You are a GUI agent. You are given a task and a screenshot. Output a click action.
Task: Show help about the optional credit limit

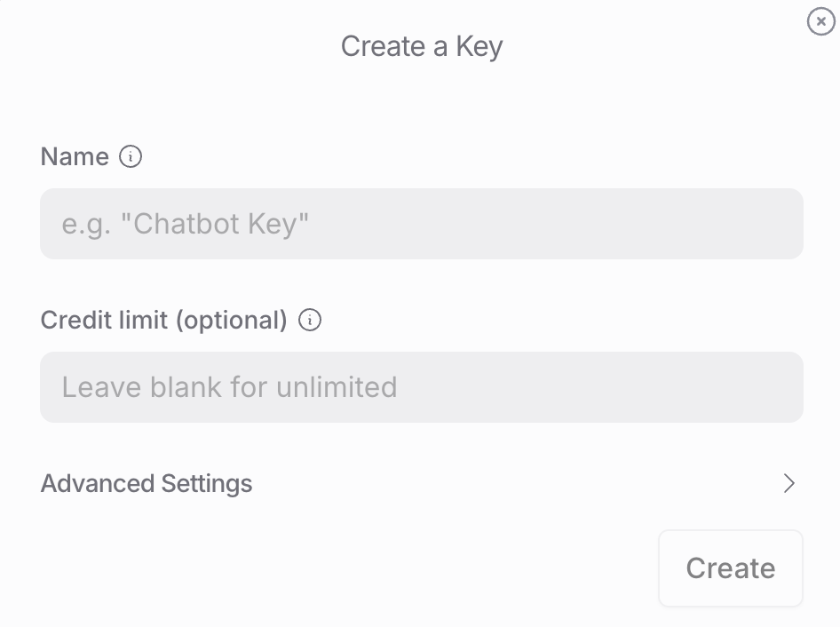click(310, 320)
